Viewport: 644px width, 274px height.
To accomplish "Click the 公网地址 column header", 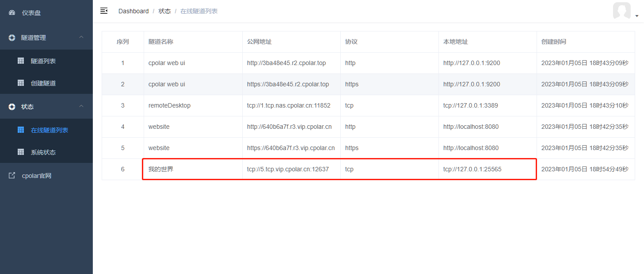I will click(259, 42).
